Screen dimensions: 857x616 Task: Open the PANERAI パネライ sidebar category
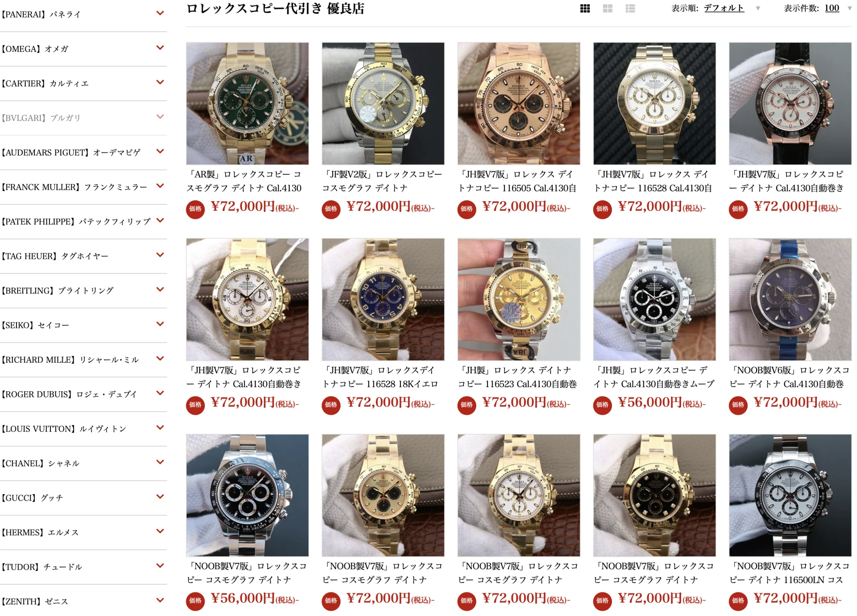point(41,14)
